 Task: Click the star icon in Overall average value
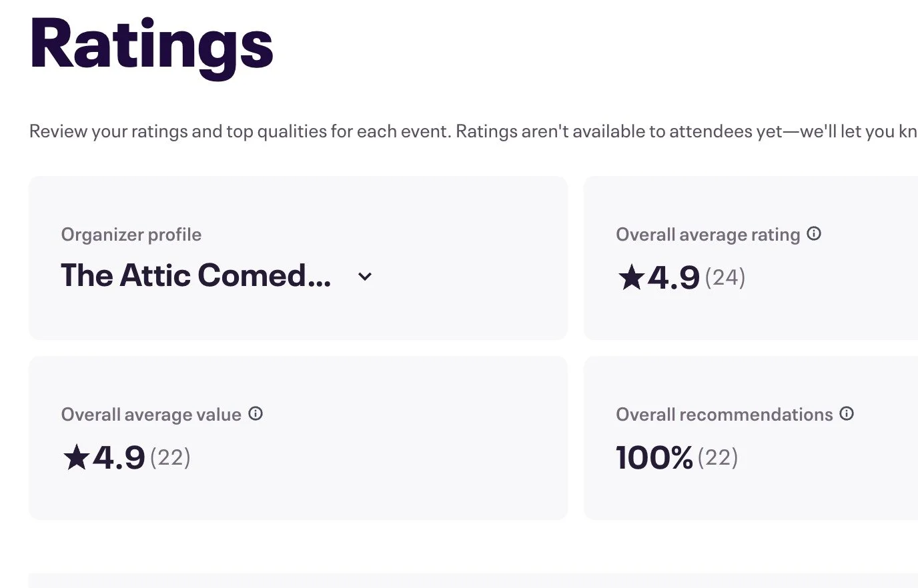tap(76, 458)
